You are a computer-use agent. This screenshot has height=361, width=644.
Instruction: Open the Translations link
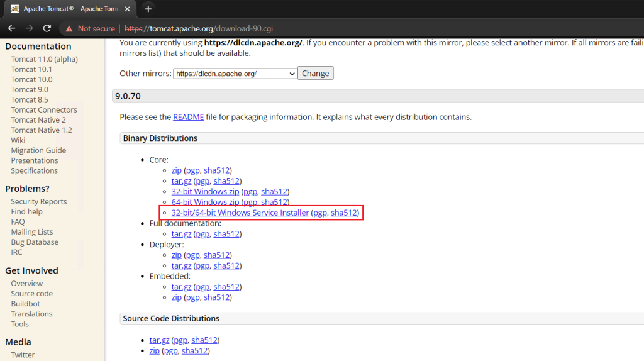[x=31, y=314]
